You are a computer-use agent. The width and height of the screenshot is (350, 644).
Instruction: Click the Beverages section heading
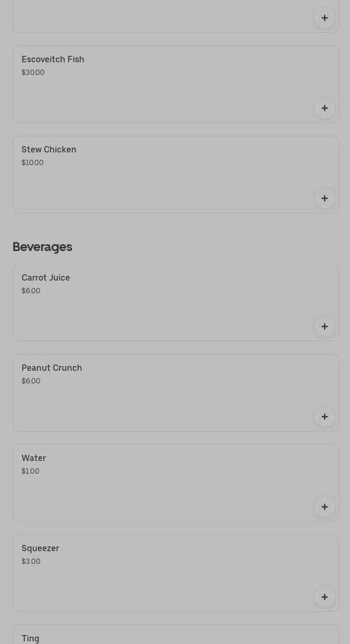click(x=42, y=247)
